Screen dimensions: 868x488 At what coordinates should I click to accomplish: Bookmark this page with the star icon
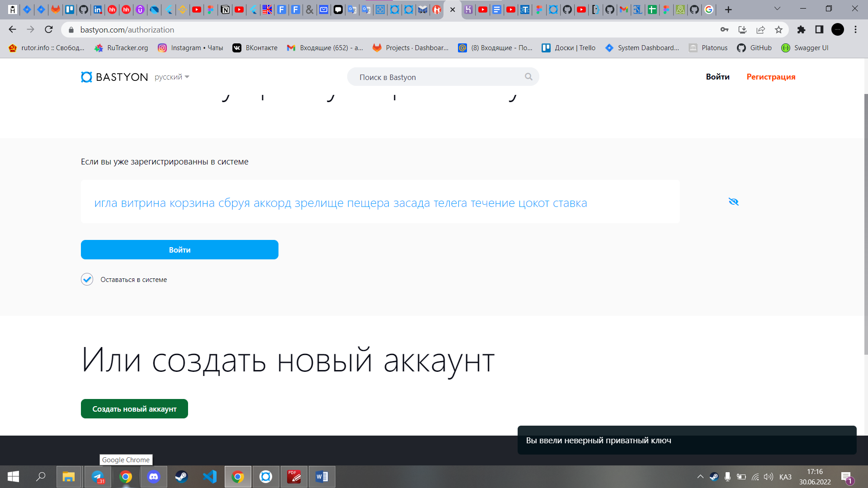[x=778, y=29]
